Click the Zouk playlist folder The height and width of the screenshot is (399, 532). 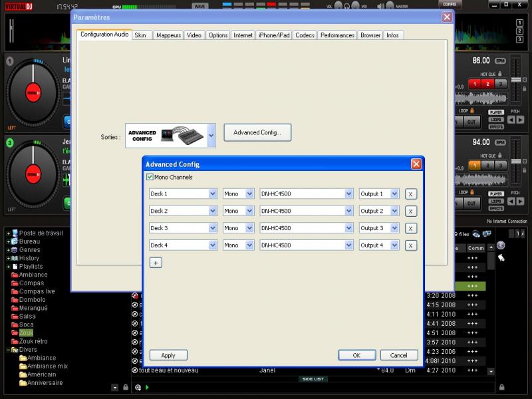click(26, 332)
